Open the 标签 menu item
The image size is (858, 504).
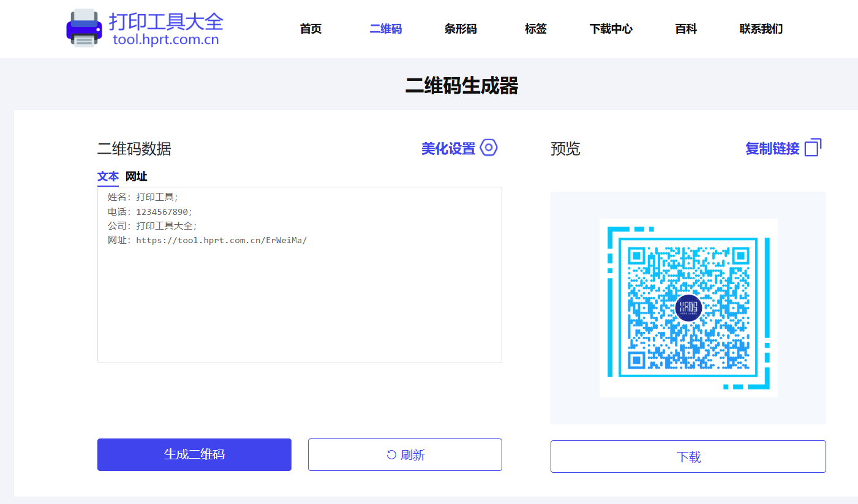pos(536,29)
